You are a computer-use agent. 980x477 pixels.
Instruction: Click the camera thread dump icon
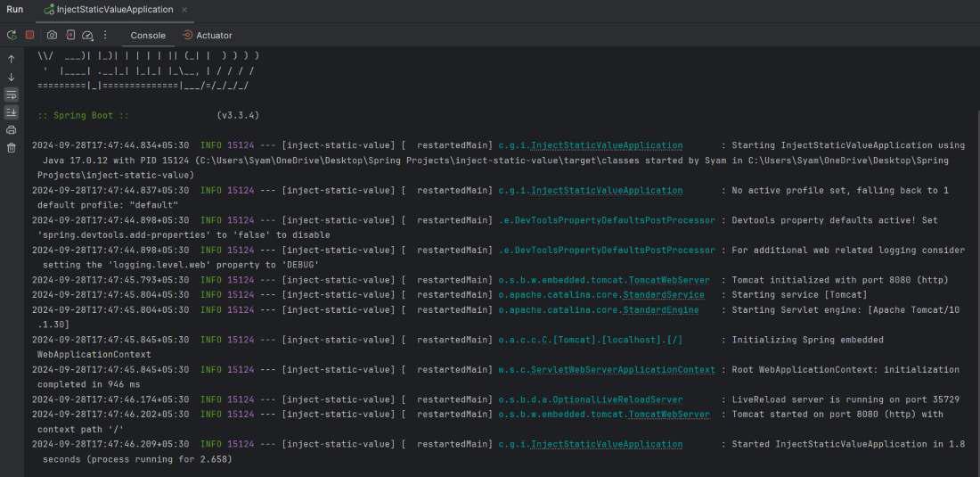click(52, 35)
